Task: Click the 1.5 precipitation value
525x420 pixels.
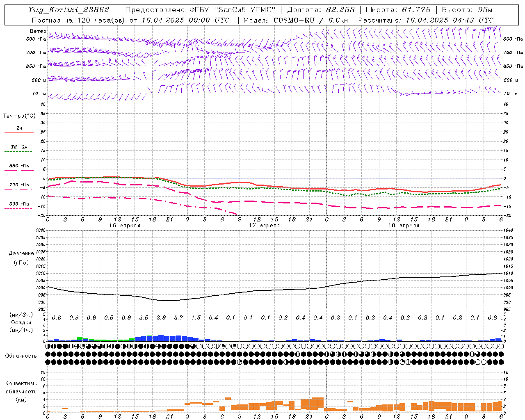Action: [196, 318]
